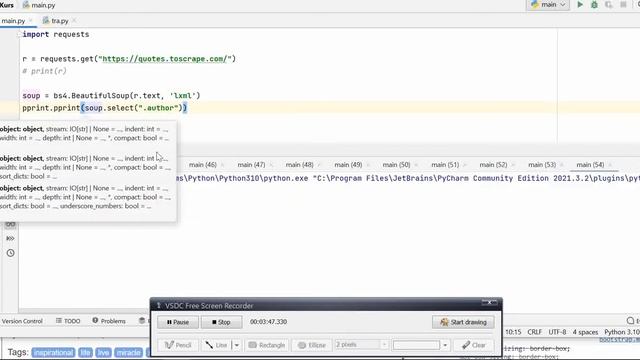The height and width of the screenshot is (360, 640).
Task: Pause the VSDC screen recording
Action: pyautogui.click(x=178, y=322)
